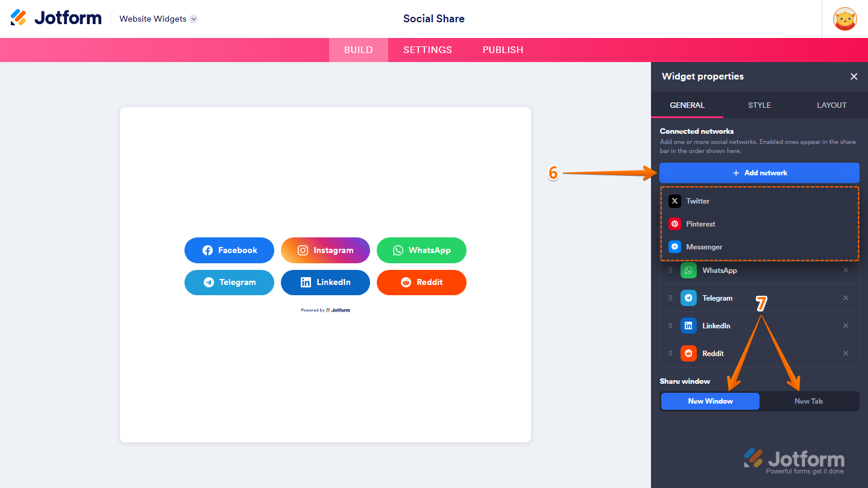Image resolution: width=868 pixels, height=488 pixels.
Task: Switch to the SETTINGS tab
Action: 428,50
